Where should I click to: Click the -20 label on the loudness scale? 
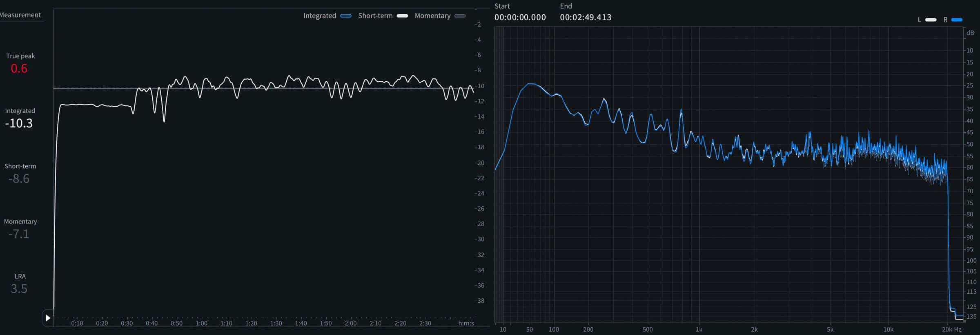point(479,163)
